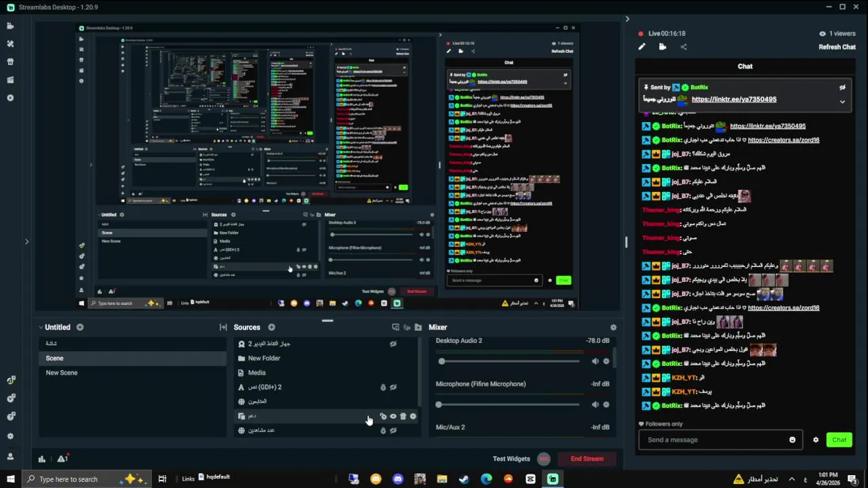
Task: Open the App Store icon in sidebar
Action: (10, 62)
